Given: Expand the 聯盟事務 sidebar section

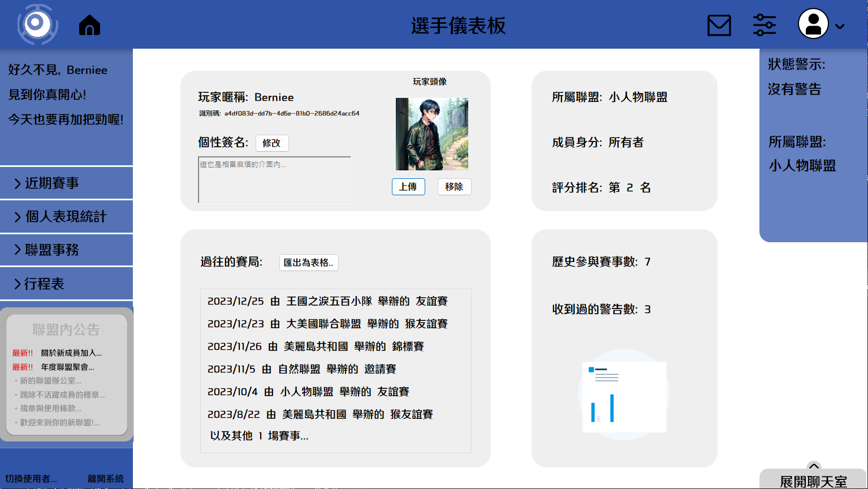Looking at the screenshot, I should (x=66, y=250).
